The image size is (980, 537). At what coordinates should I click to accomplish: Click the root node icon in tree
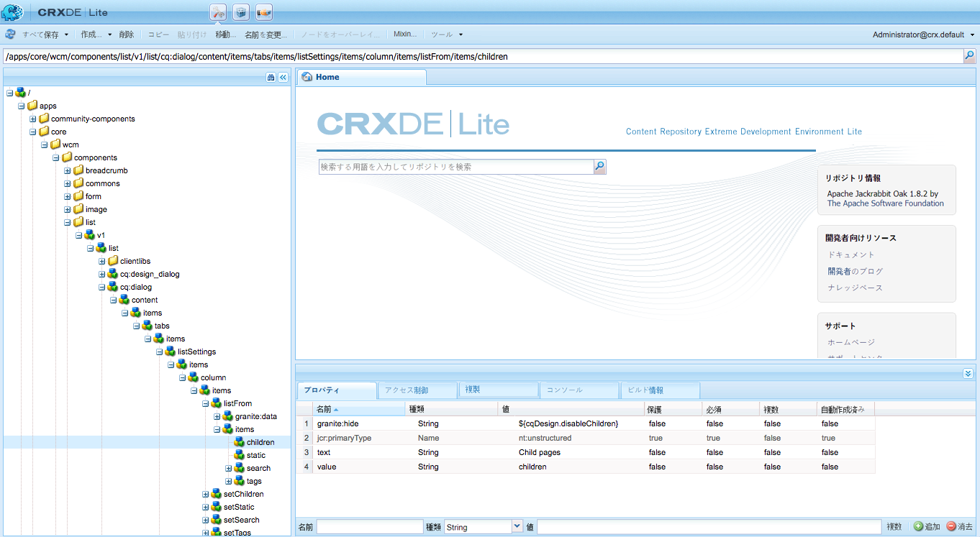(21, 93)
